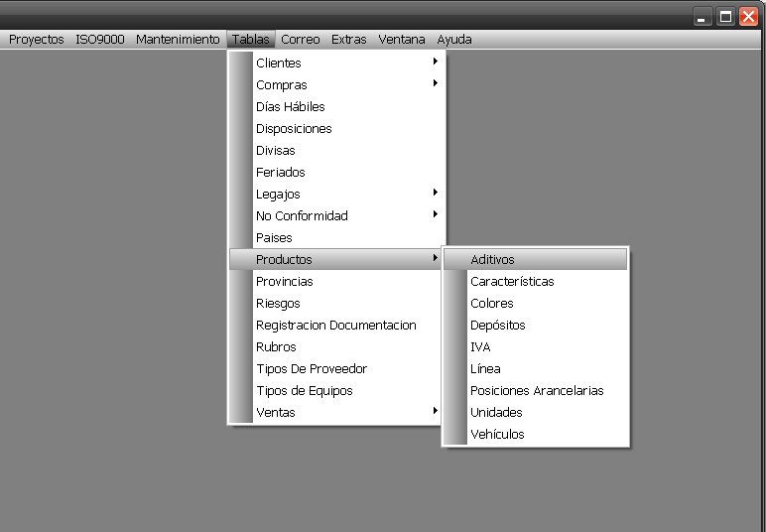Maximize the application window
The width and height of the screenshot is (766, 532).
tap(725, 17)
